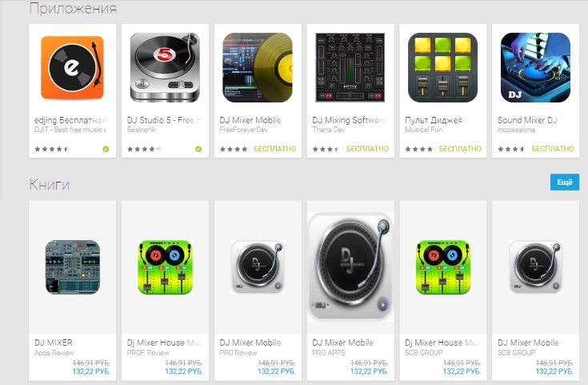Click the Ещё button for books

564,182
